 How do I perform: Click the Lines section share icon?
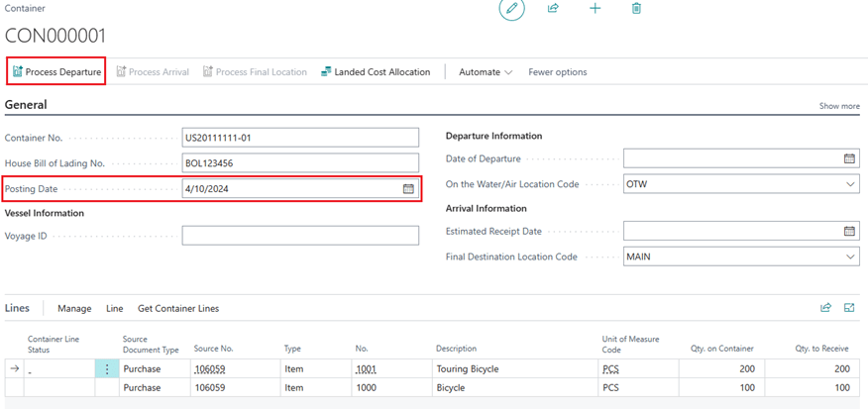coord(825,308)
